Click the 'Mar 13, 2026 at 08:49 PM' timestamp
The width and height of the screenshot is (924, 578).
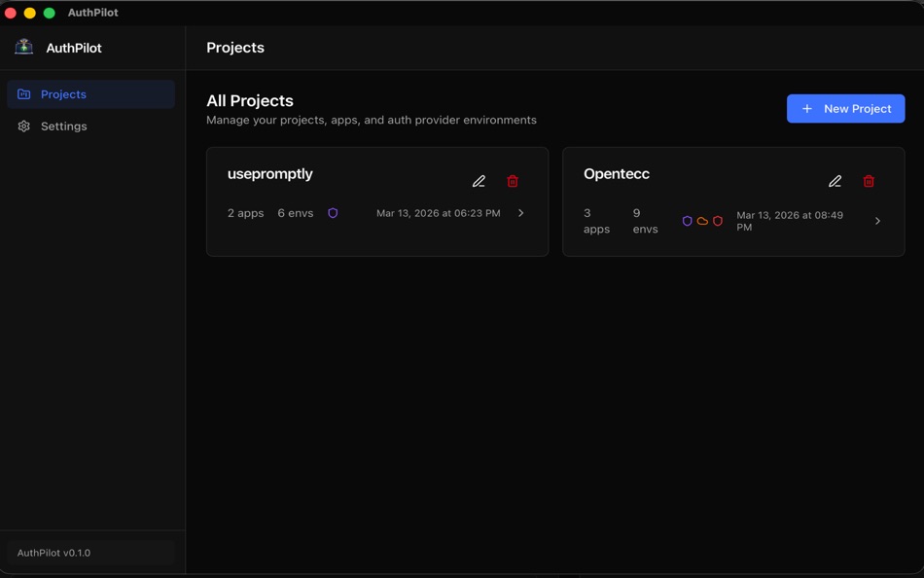(x=790, y=221)
